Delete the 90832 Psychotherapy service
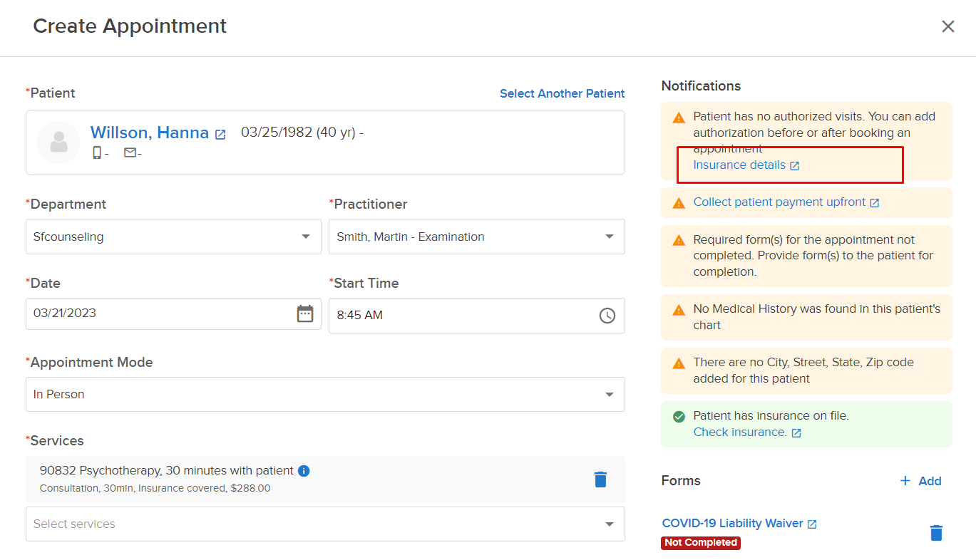This screenshot has height=560, width=976. pyautogui.click(x=600, y=479)
